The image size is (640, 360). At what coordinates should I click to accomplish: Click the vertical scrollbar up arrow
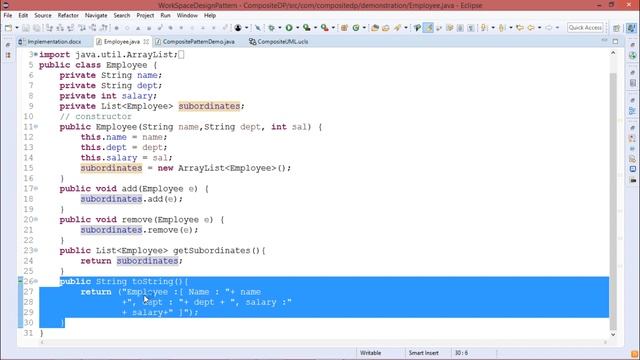(613, 53)
